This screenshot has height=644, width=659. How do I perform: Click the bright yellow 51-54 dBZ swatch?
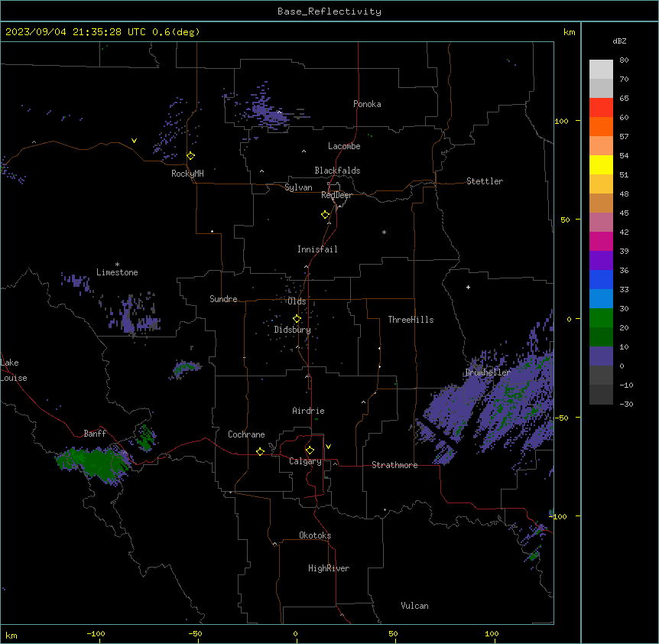click(x=601, y=164)
